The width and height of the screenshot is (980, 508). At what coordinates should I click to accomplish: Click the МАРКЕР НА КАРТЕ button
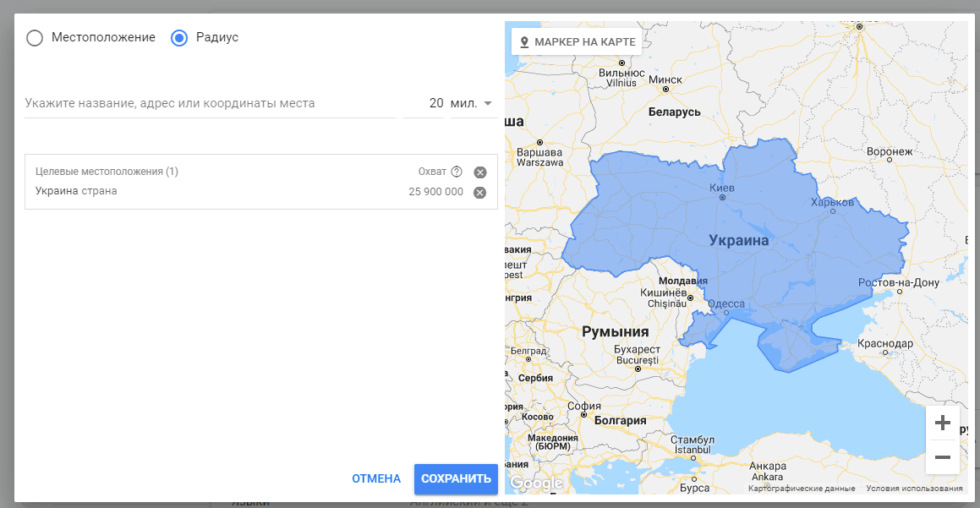577,41
